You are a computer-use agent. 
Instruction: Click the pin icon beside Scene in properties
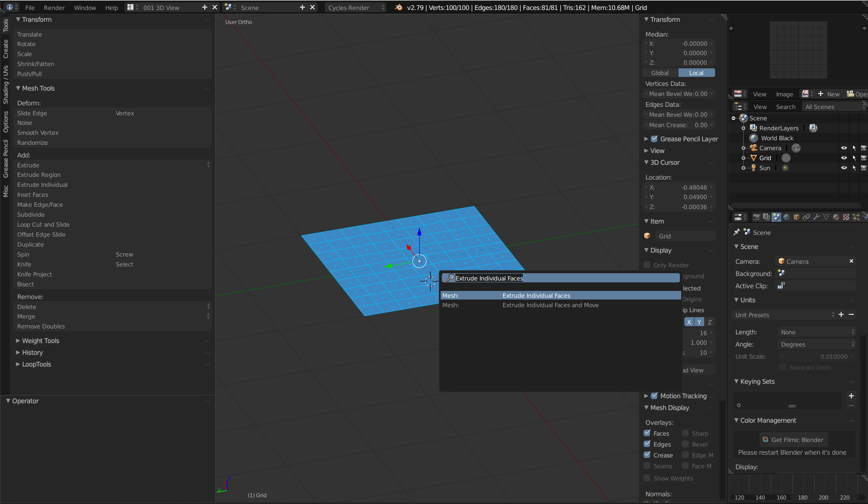737,232
